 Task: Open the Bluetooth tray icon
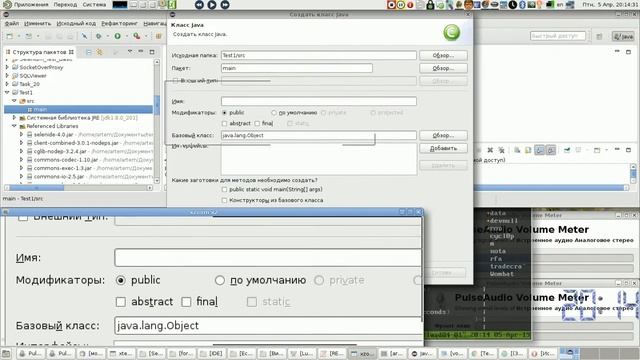click(x=522, y=5)
